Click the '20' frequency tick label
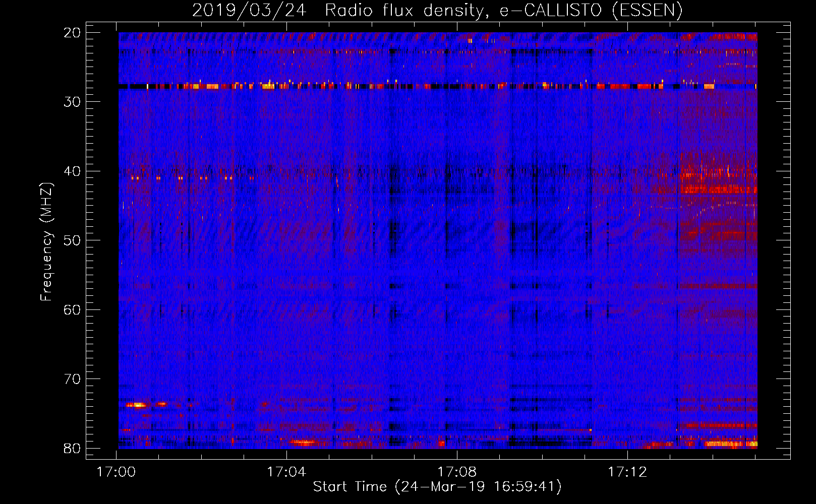 73,33
